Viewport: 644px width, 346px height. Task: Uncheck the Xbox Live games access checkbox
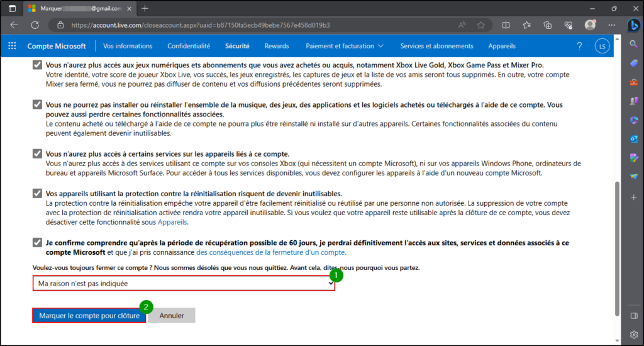coord(37,65)
